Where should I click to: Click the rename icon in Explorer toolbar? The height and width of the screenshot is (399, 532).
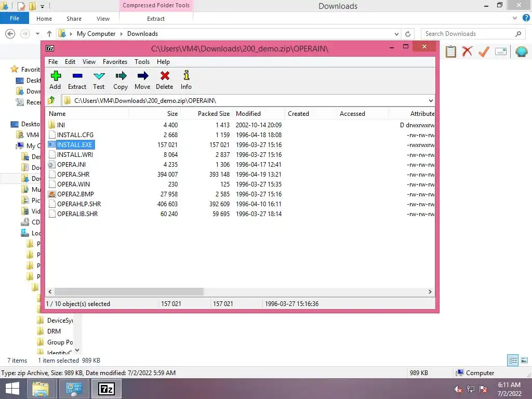click(x=501, y=51)
